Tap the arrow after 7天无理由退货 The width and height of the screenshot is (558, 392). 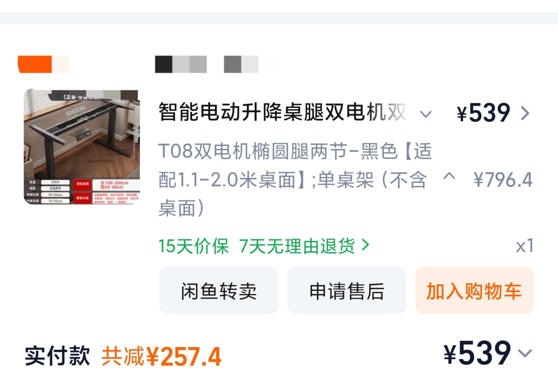pos(365,246)
